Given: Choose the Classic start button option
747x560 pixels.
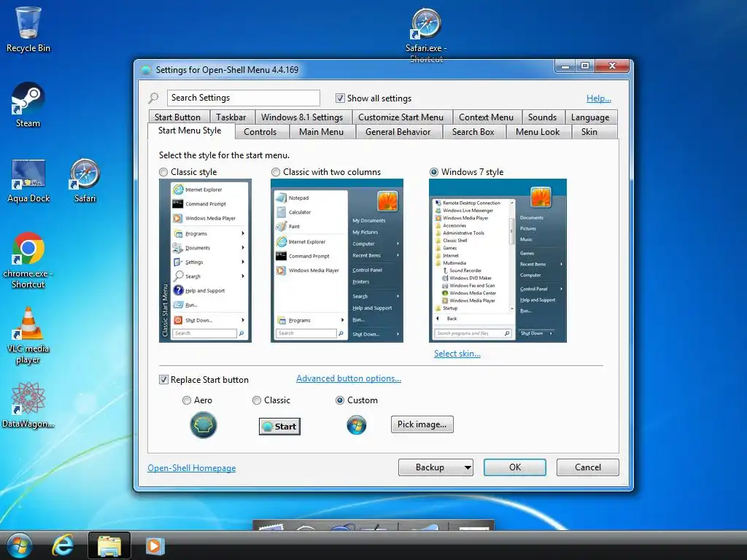Looking at the screenshot, I should (257, 400).
